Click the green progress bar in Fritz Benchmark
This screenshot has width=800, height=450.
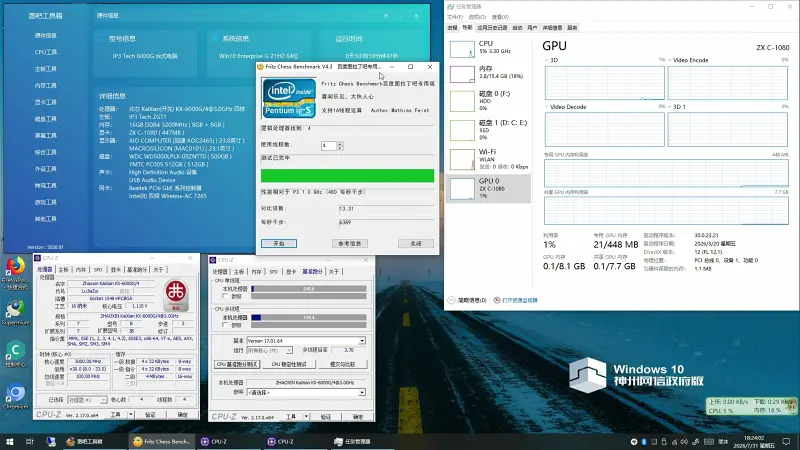coord(347,176)
